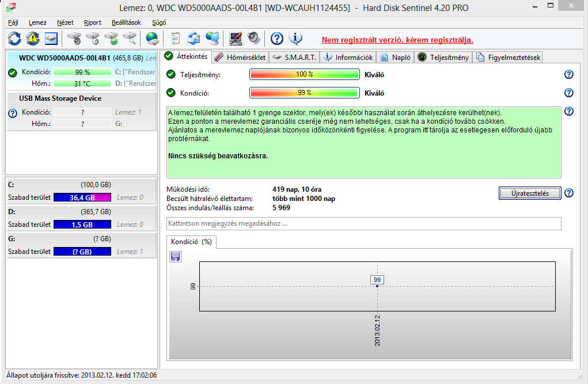Open the Lemez menu

(x=37, y=22)
